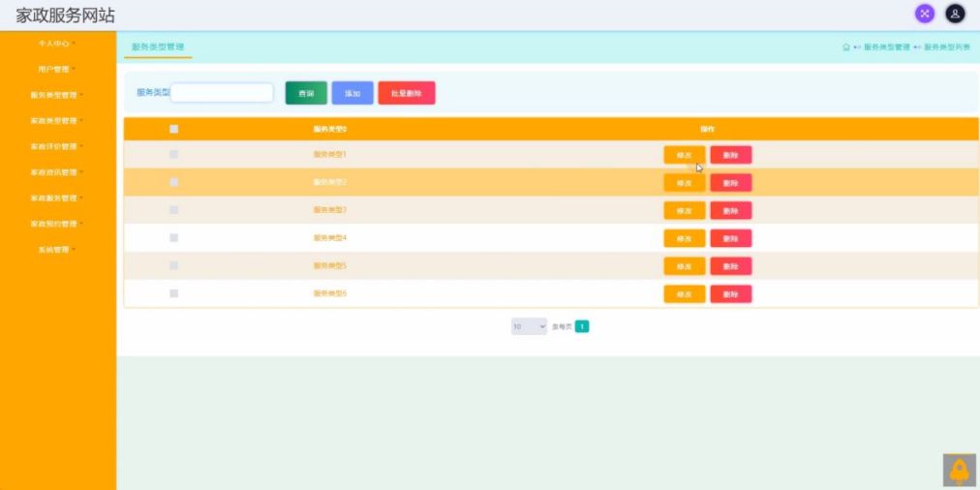
Task: Click 删除 button for 服务类型3
Action: 730,211
